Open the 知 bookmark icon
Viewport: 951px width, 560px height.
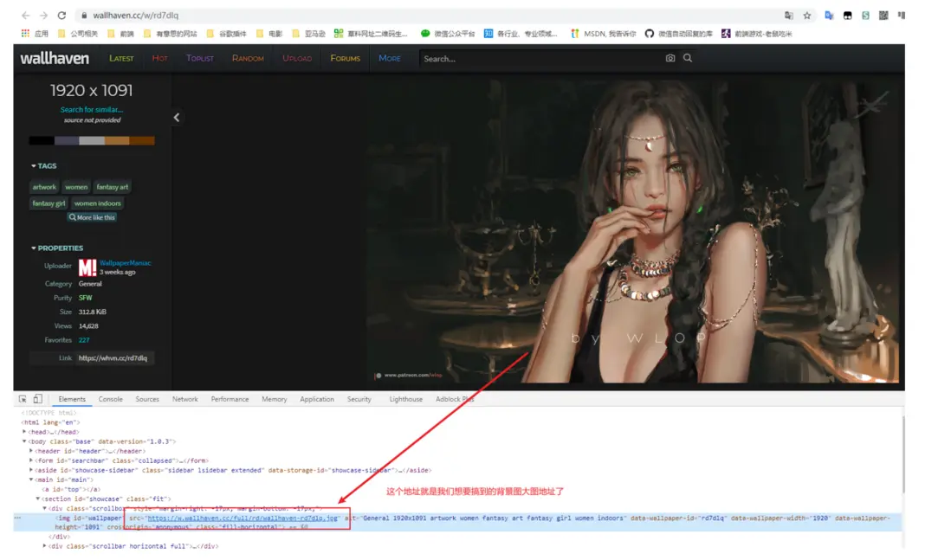click(488, 34)
